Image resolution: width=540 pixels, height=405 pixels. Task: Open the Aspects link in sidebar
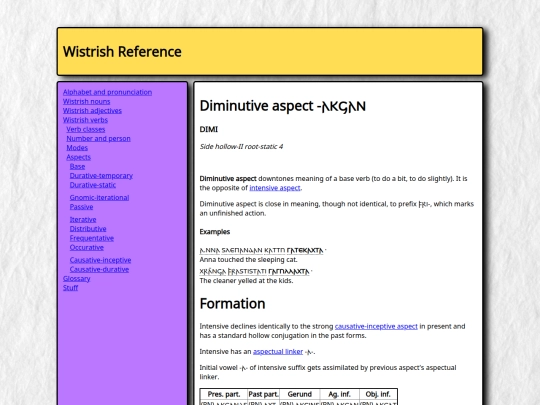(79, 157)
